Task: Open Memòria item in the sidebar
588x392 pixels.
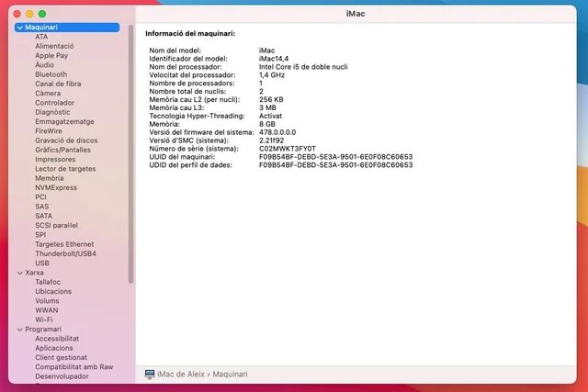Action: [x=50, y=178]
